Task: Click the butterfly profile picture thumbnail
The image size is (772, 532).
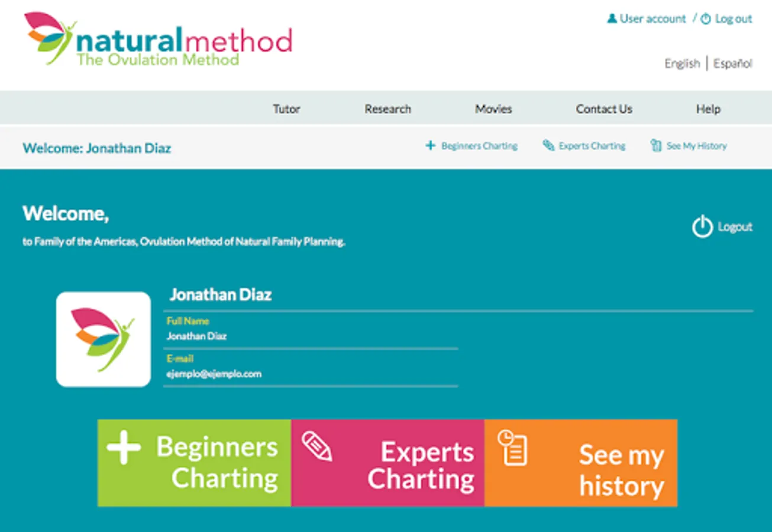Action: pos(104,339)
